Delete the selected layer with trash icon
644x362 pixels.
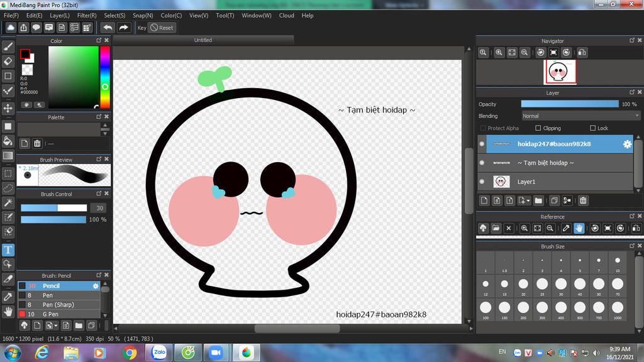click(x=583, y=200)
